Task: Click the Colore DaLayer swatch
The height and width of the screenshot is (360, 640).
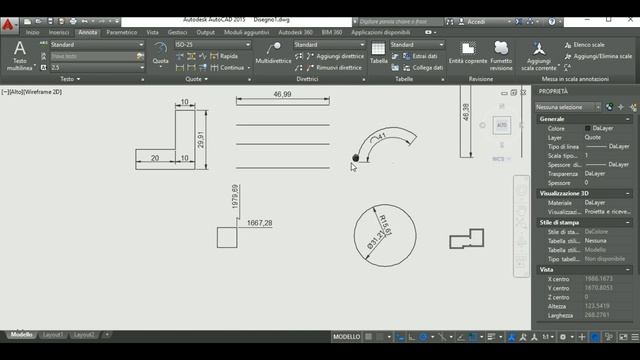Action: coord(588,128)
